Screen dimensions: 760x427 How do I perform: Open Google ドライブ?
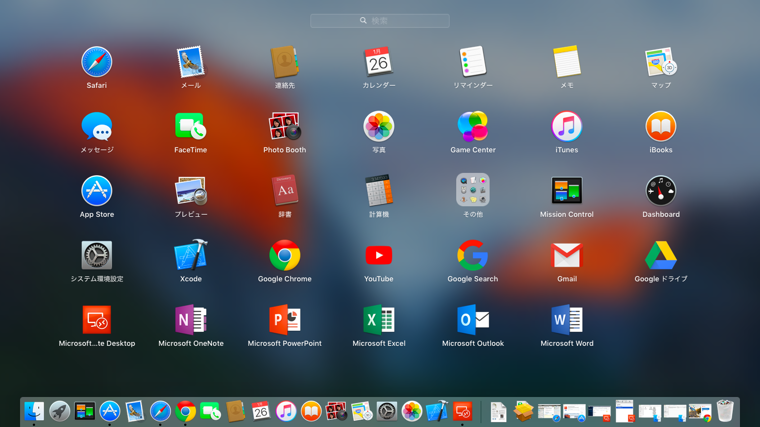click(x=661, y=255)
